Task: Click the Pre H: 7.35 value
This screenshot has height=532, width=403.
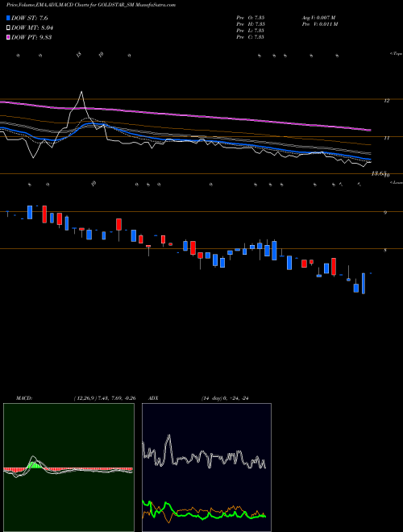Action: coord(251,24)
